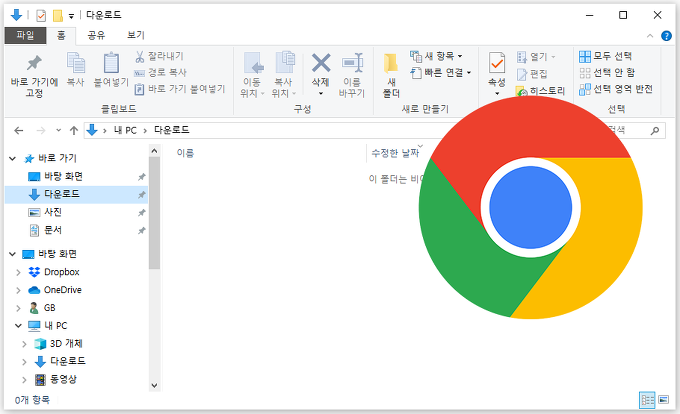Open the 빠른 연결 dropdown

point(441,72)
